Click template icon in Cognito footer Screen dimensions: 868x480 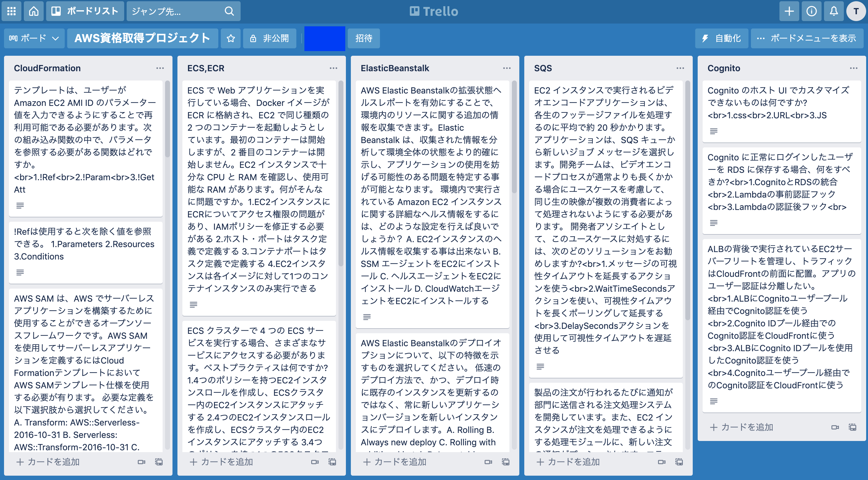[x=853, y=427]
